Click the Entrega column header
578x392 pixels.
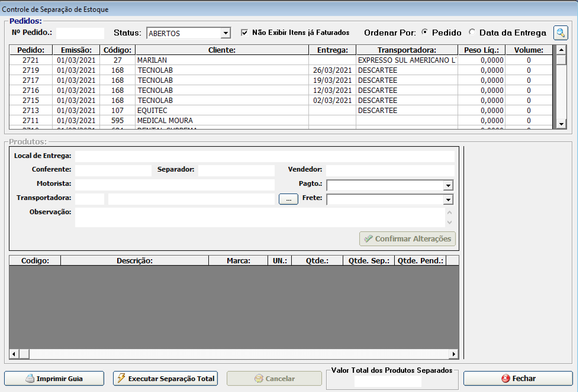coord(332,50)
